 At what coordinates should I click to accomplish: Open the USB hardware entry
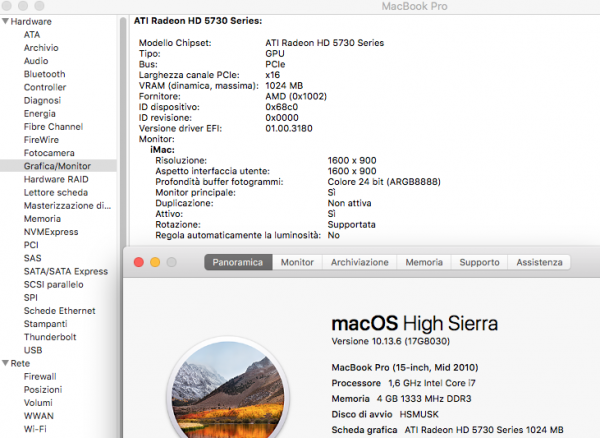33,350
